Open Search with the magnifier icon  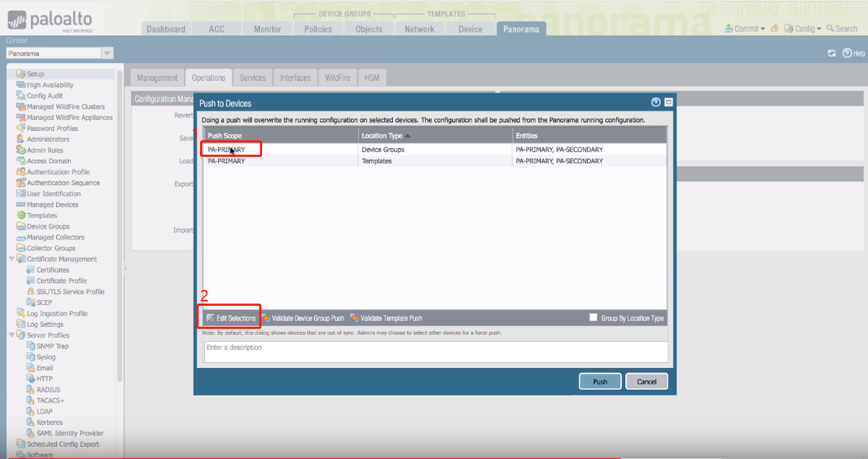(x=831, y=29)
